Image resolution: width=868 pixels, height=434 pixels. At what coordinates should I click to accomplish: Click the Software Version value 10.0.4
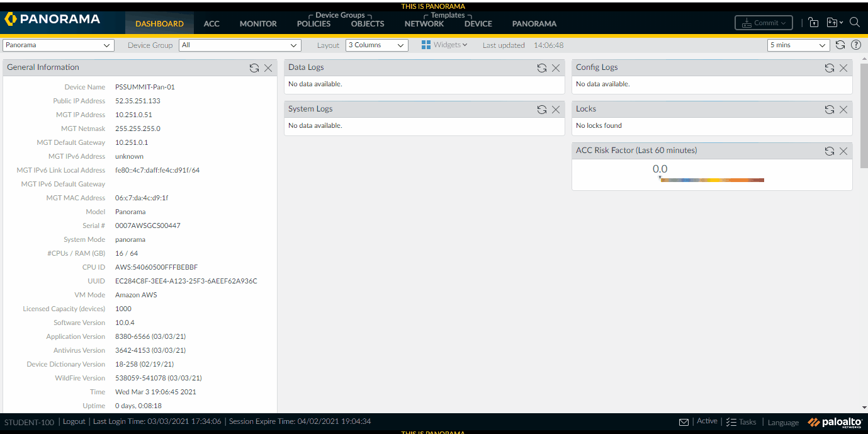coord(125,323)
